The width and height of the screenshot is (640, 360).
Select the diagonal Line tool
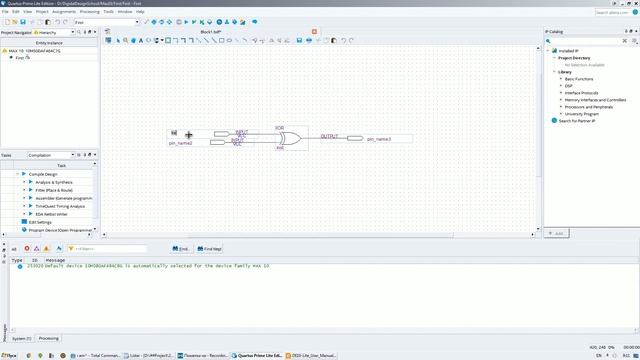click(x=214, y=40)
